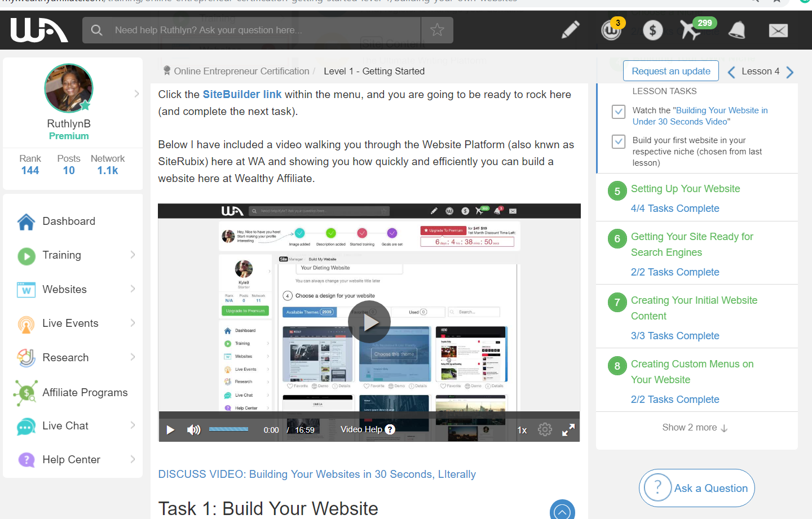Image resolution: width=812 pixels, height=519 pixels.
Task: Click the Websites W icon
Action: point(26,290)
